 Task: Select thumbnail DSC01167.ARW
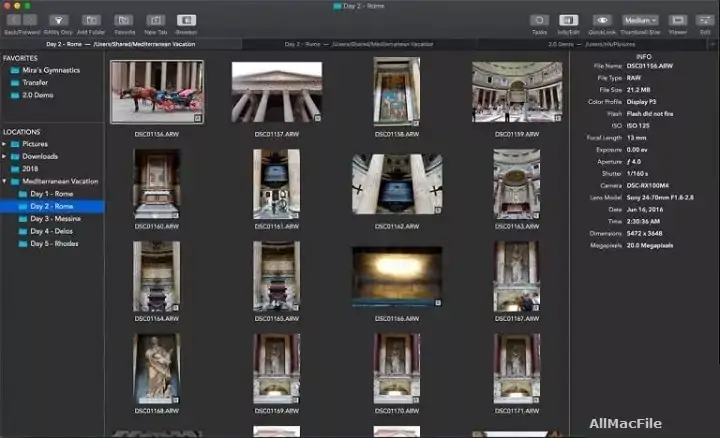pyautogui.click(x=517, y=276)
